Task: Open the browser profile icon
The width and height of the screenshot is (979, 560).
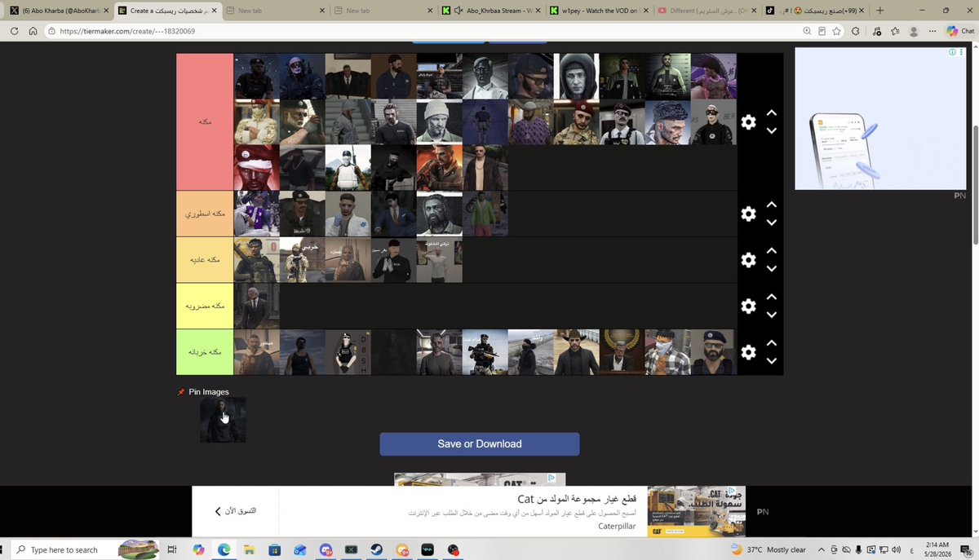Action: click(914, 31)
